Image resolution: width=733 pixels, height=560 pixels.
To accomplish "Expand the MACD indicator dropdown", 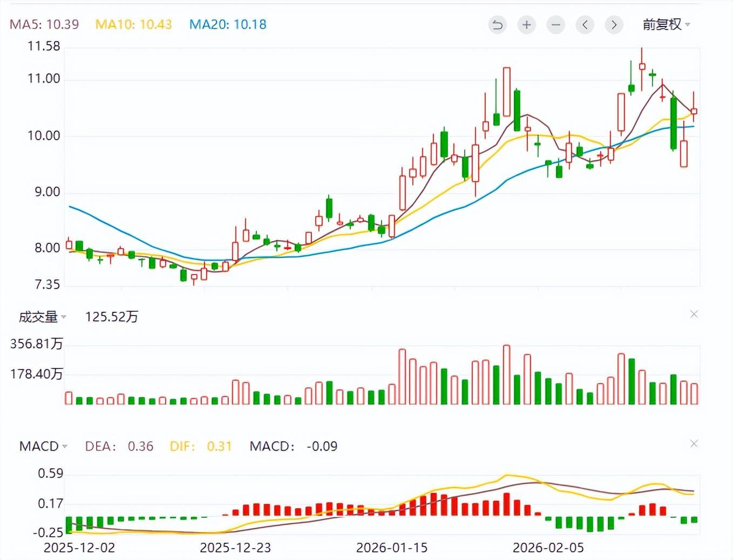I will point(43,446).
